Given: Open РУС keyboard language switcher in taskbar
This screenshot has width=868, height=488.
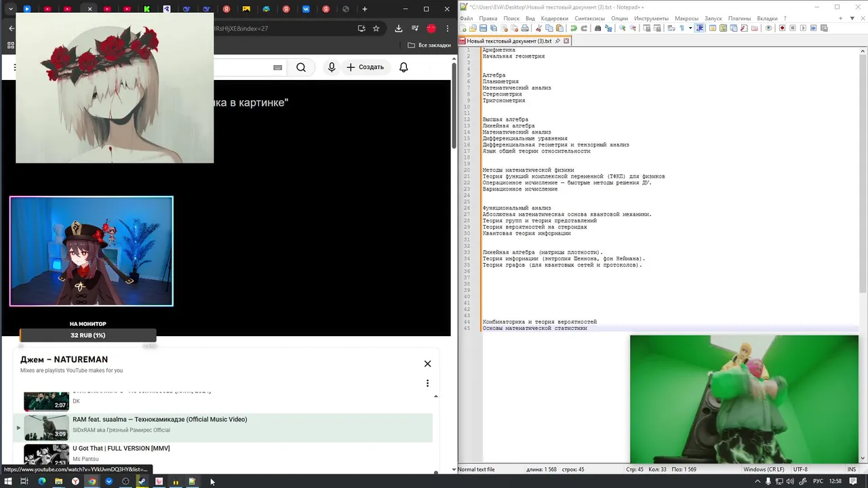Looking at the screenshot, I should point(818,481).
